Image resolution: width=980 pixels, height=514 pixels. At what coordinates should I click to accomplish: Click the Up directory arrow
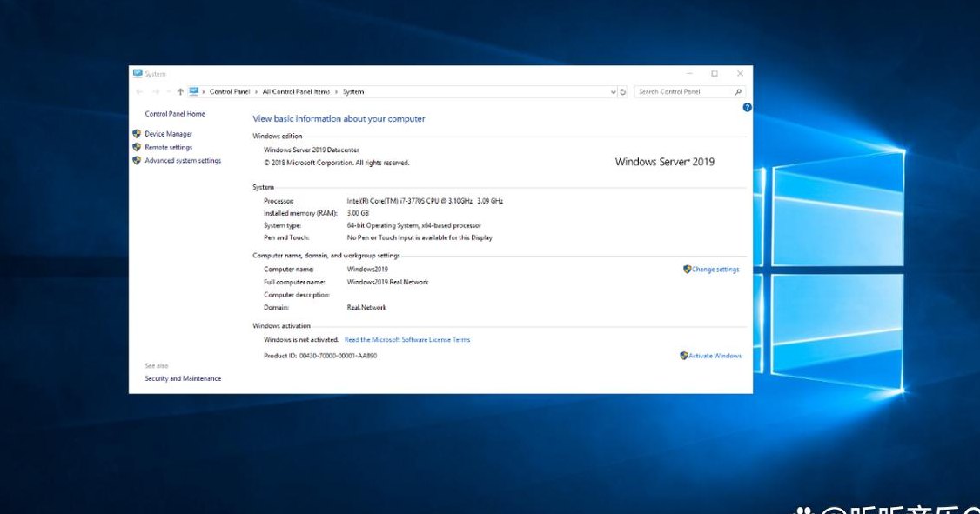tap(180, 92)
